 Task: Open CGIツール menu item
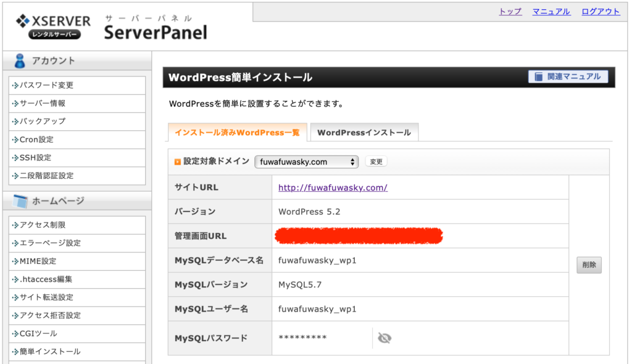pos(77,333)
